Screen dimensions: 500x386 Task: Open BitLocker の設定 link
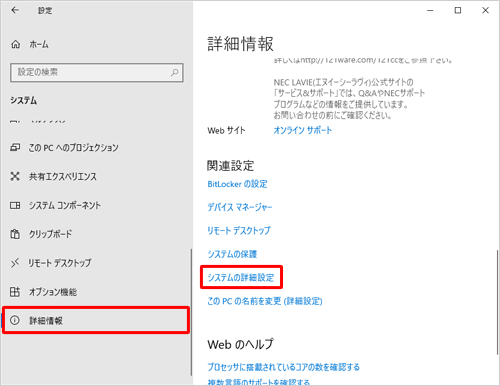click(x=237, y=184)
